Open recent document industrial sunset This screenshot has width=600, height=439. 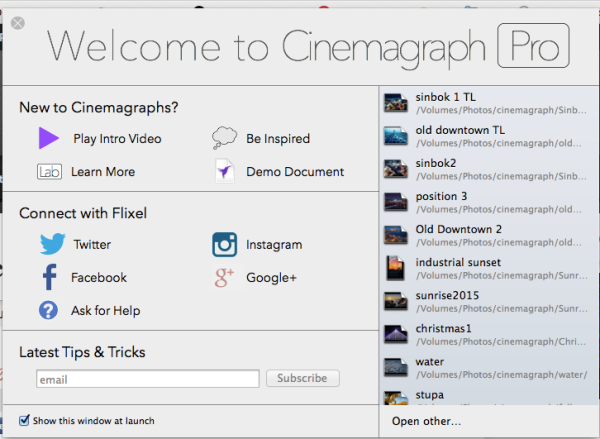[x=489, y=268]
